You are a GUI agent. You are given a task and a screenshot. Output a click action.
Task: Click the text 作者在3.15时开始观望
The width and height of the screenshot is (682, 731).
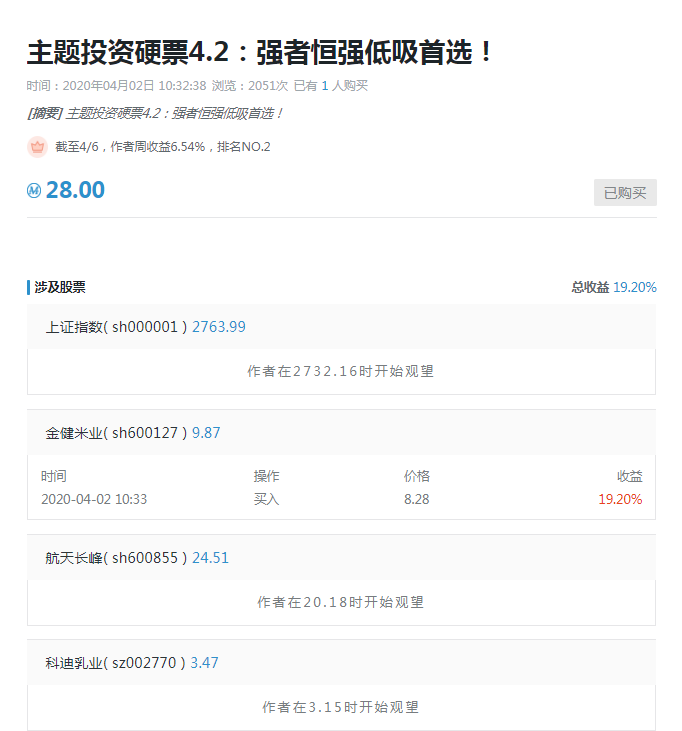click(341, 707)
